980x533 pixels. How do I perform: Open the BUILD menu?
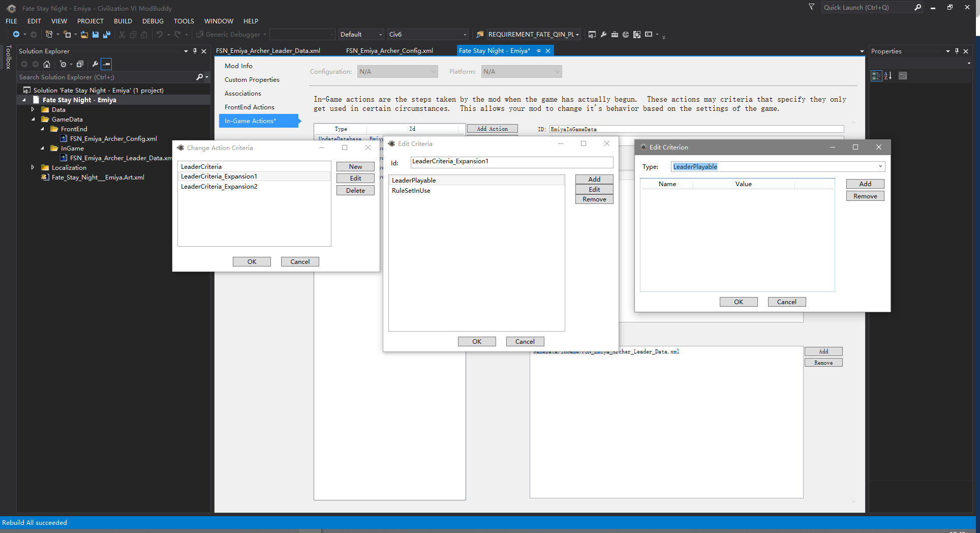click(123, 21)
